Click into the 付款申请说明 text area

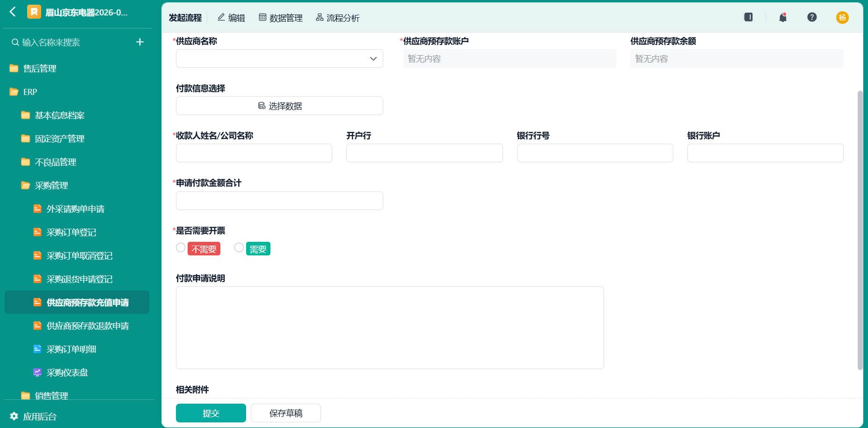390,327
